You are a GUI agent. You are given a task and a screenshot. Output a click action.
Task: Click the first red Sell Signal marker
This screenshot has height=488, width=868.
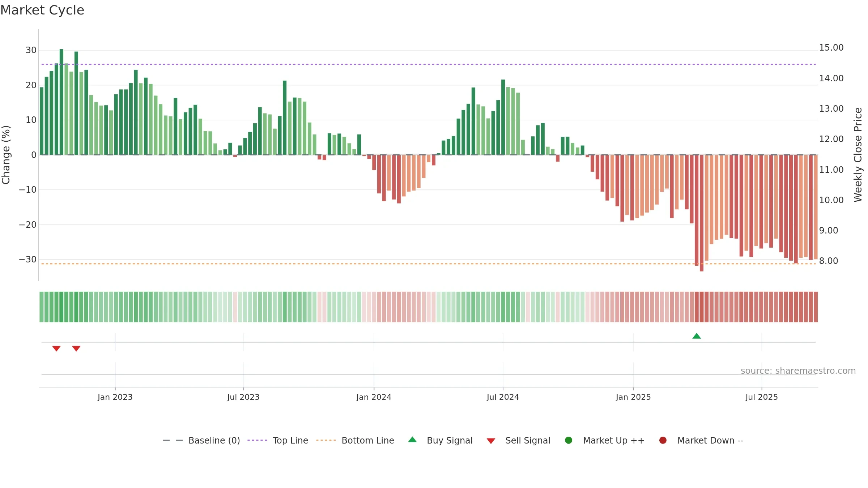pyautogui.click(x=56, y=348)
